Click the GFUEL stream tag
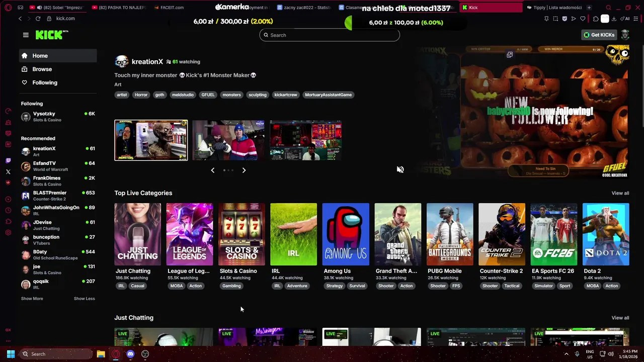Screen dimensions: 644x362 (208, 95)
